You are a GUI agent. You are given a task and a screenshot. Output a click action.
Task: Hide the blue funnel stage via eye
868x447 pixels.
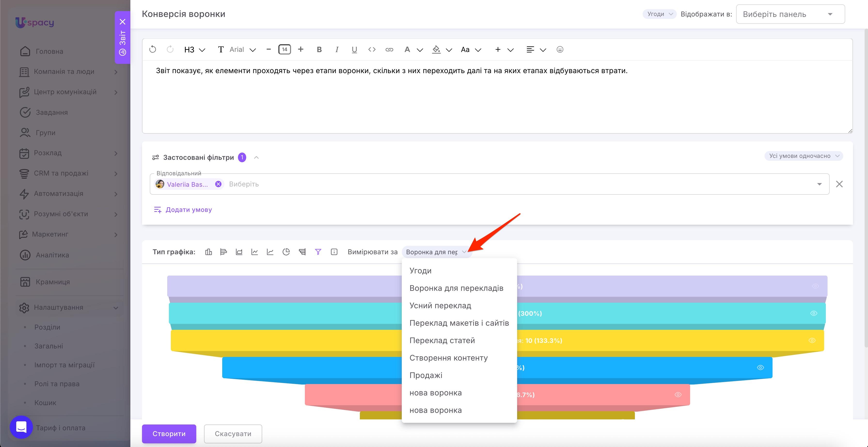(760, 368)
